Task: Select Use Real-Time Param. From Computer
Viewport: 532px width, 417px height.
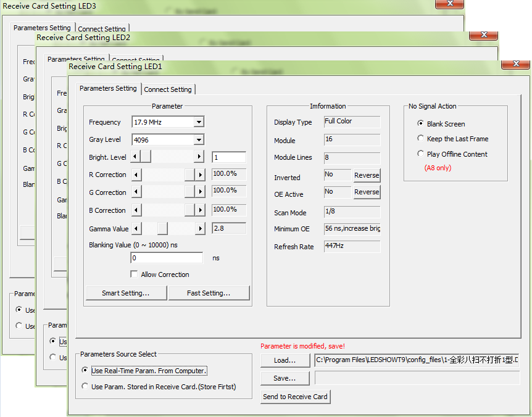Action: click(85, 370)
